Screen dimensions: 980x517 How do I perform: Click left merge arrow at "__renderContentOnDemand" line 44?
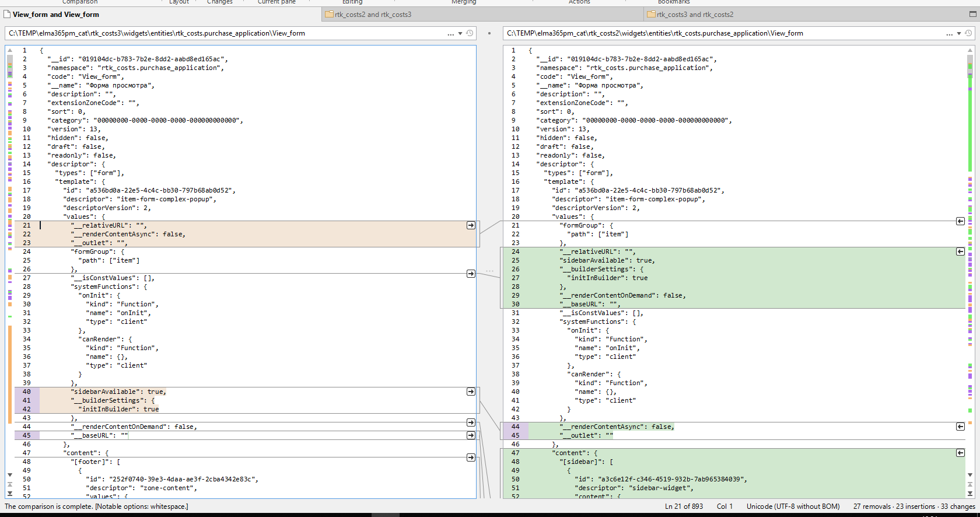(471, 422)
